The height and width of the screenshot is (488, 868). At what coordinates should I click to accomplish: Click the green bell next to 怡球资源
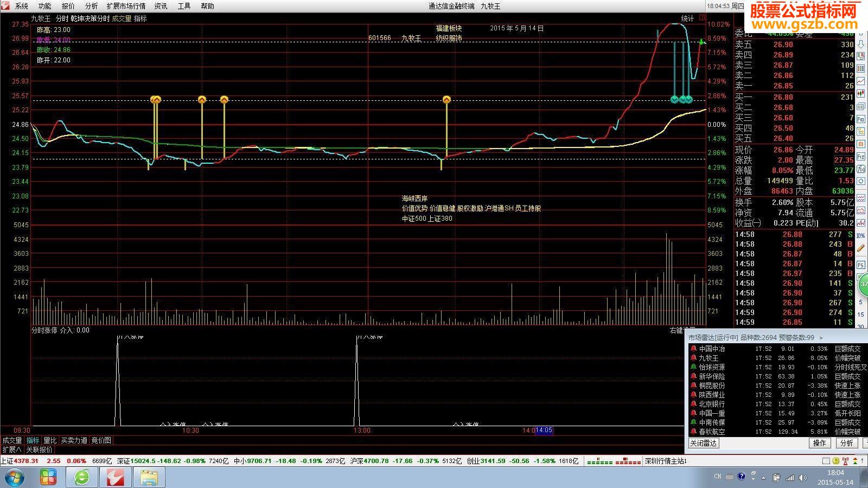click(693, 367)
